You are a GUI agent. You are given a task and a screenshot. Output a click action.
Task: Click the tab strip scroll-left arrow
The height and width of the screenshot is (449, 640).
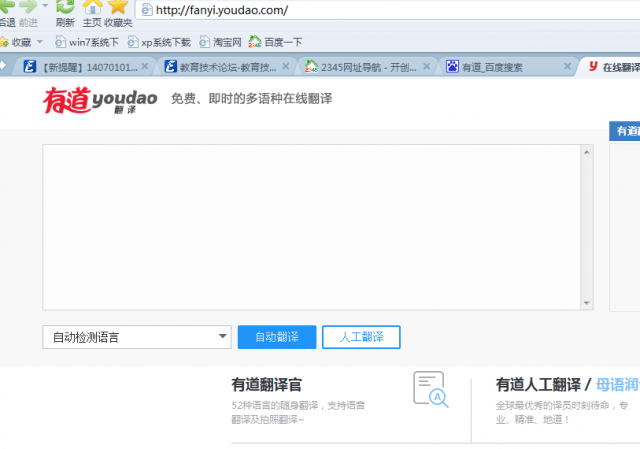[3, 65]
